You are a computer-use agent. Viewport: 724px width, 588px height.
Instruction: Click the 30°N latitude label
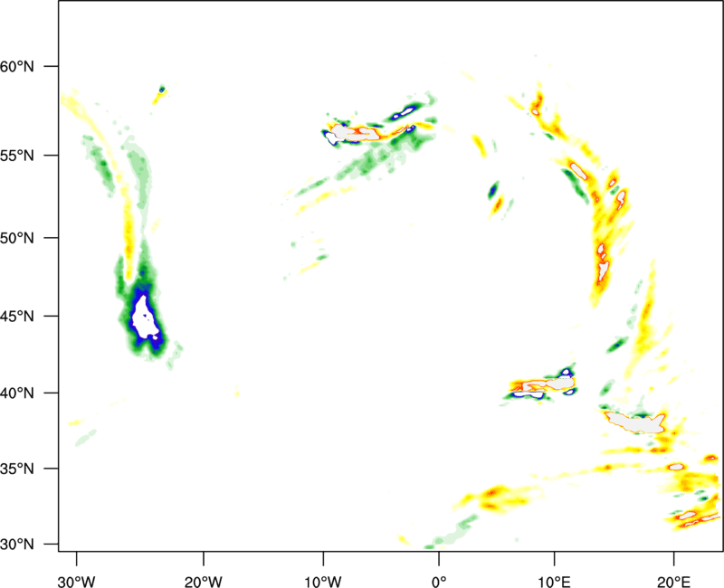[17, 545]
